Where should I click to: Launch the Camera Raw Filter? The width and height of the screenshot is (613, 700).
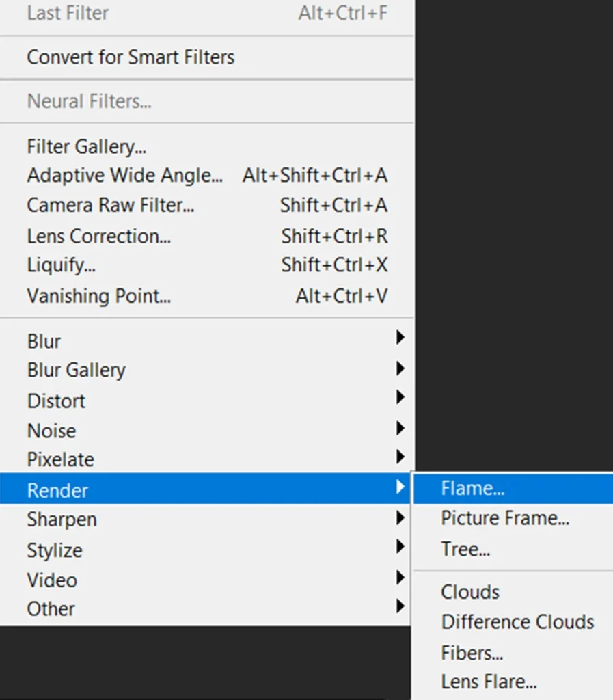111,205
